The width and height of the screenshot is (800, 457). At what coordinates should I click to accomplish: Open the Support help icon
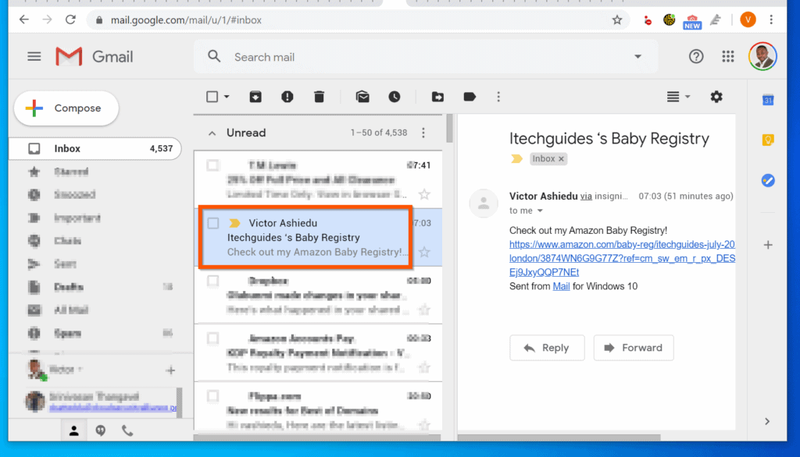pyautogui.click(x=696, y=57)
